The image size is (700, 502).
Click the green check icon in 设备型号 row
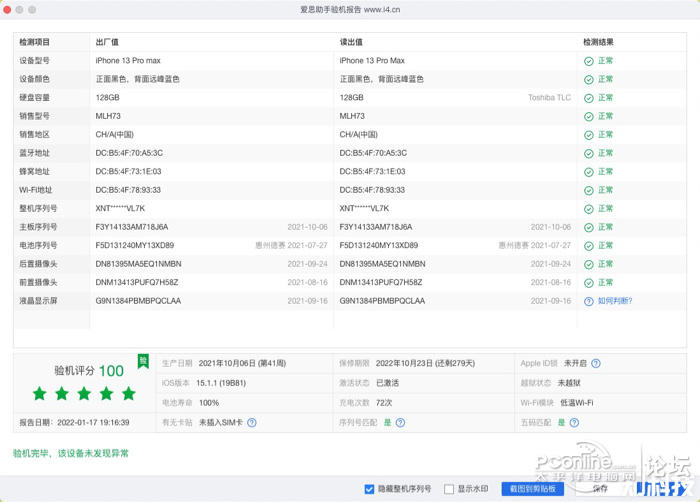[x=589, y=61]
